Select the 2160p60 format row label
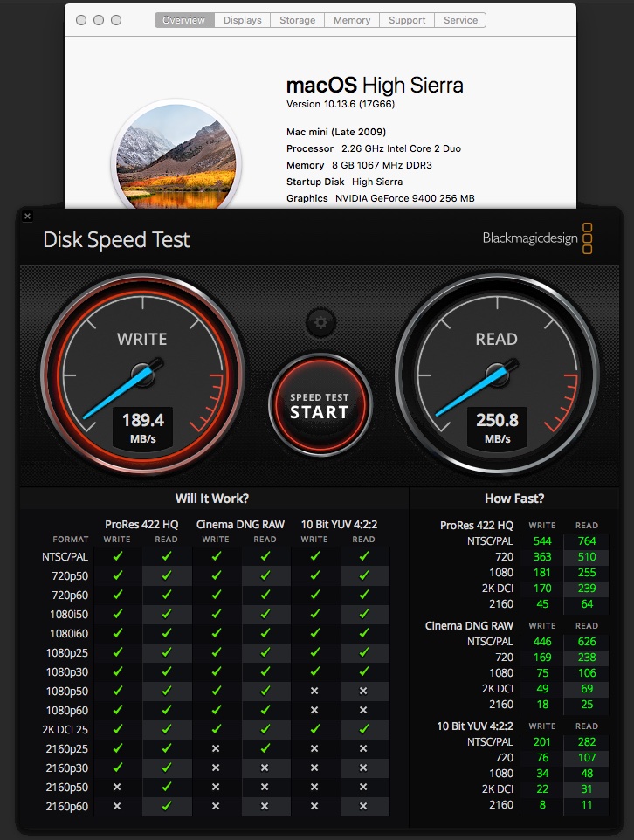Viewport: 634px width, 840px height. click(67, 806)
